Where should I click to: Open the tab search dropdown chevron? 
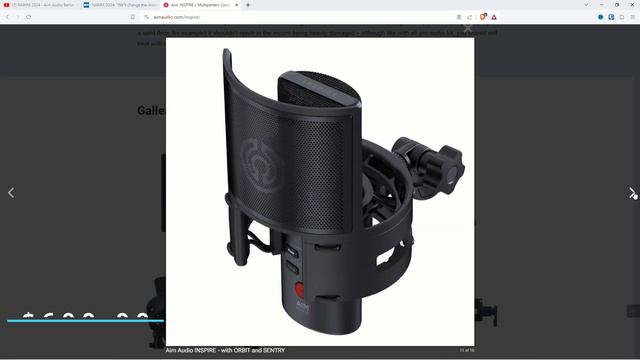[586, 5]
